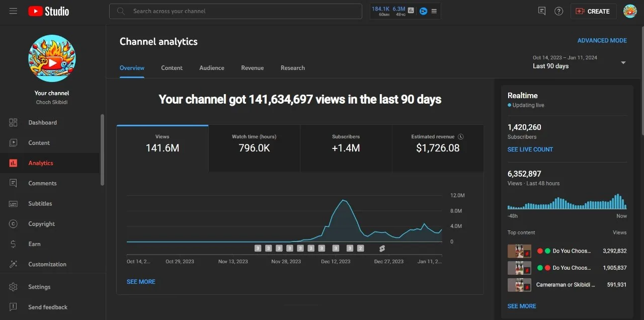Viewport: 644px width, 320px height.
Task: Click SEE MORE under the views chart
Action: (x=141, y=282)
